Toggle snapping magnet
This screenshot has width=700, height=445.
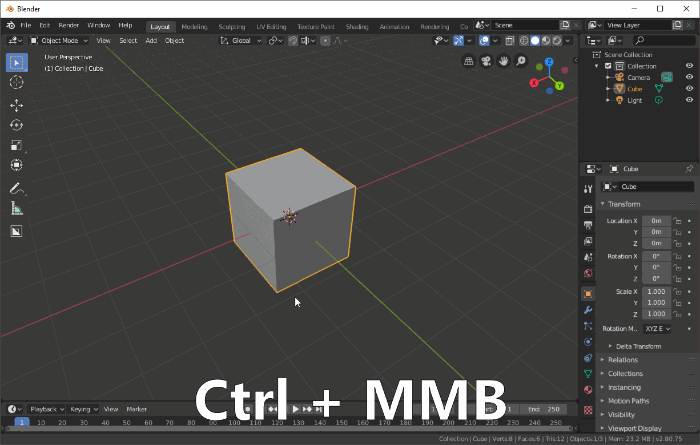(293, 41)
